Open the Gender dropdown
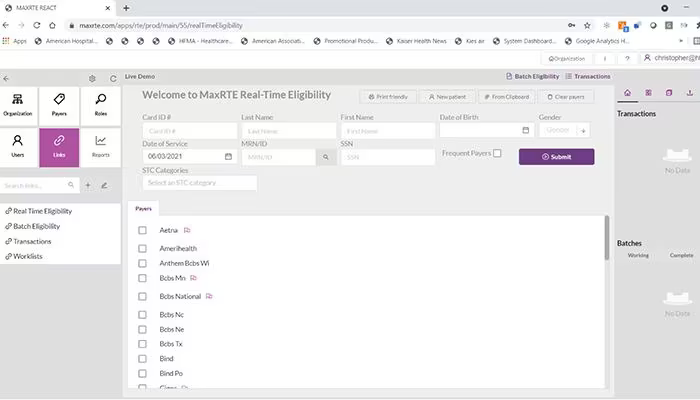 564,130
